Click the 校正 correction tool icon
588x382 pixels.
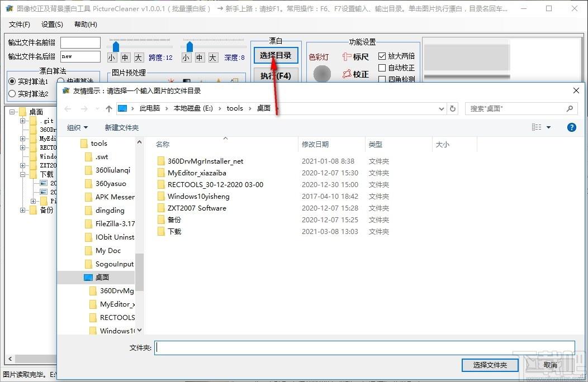click(347, 74)
